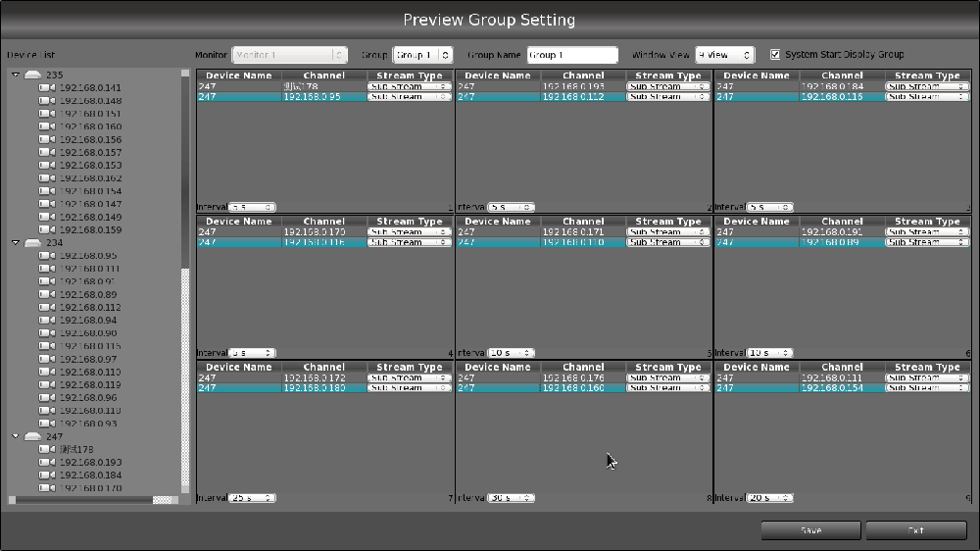This screenshot has width=980, height=551.
Task: Click the device folder icon for 235
Action: pyautogui.click(x=33, y=75)
